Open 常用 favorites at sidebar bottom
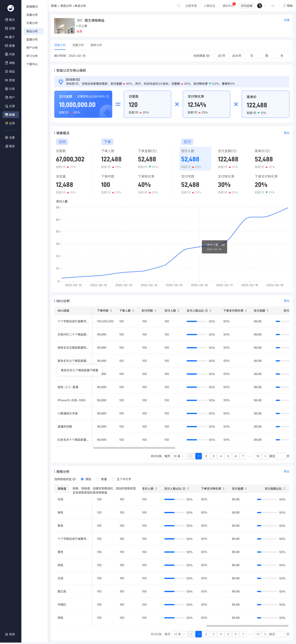The height and width of the screenshot is (644, 296). (10, 634)
